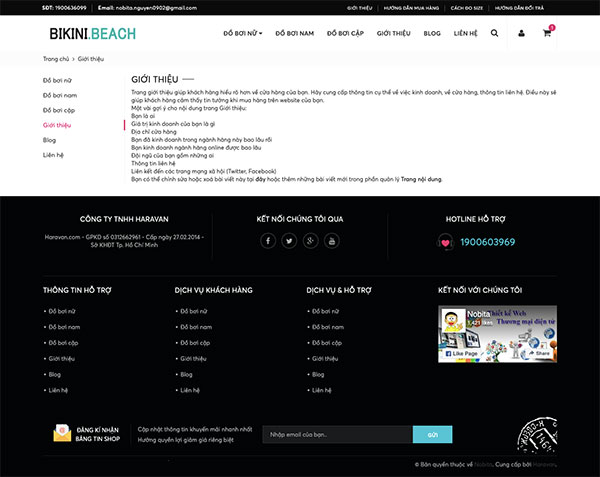Screen dimensions: 600x477
Task: Visit the Facebook social icon in footer
Action: [268, 241]
